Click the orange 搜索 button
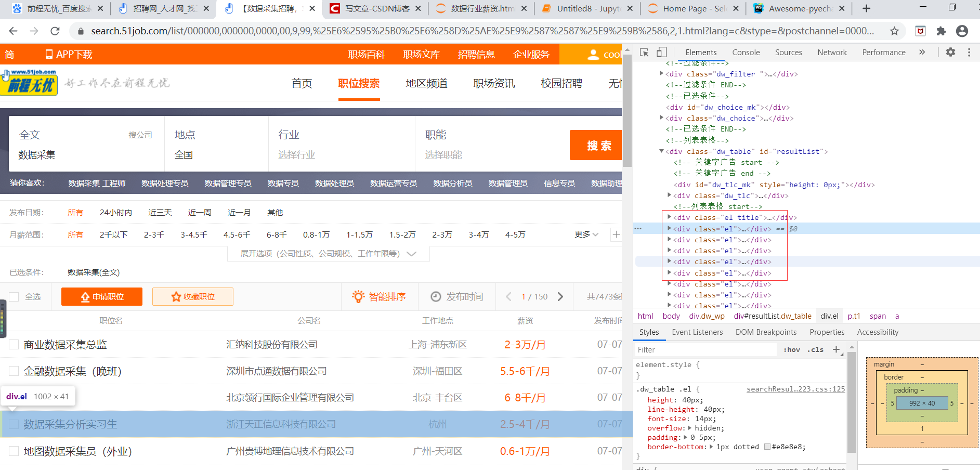Screen dimensions: 980x470 point(596,145)
